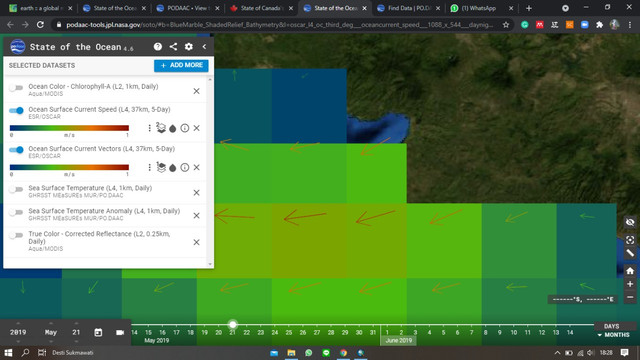Click Current Vectors color palette bar
Image resolution: width=640 pixels, height=360 pixels.
coord(69,167)
